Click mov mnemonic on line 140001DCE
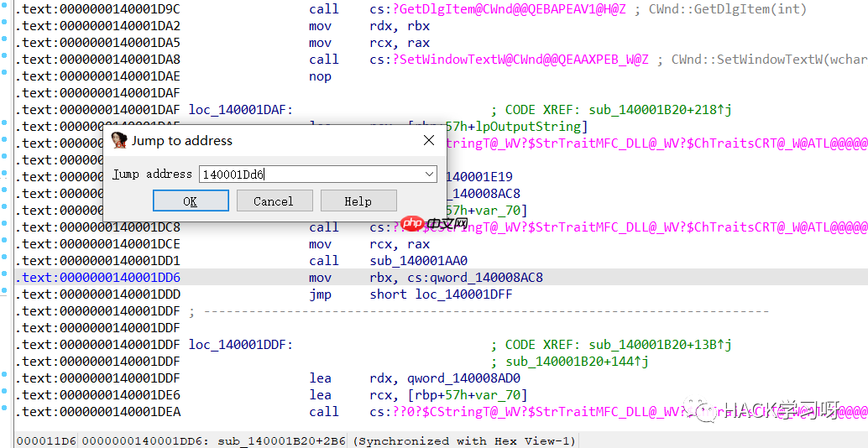Viewport: 868px width, 448px height. [320, 244]
